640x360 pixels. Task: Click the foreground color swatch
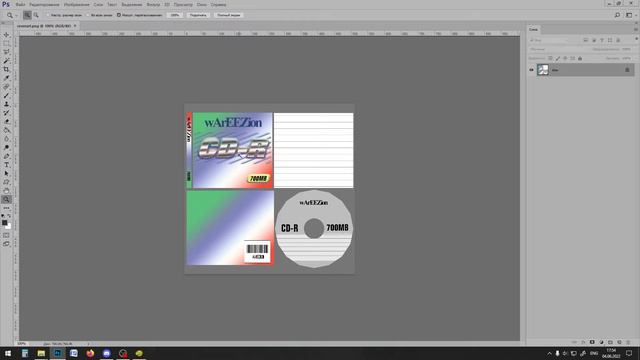point(4,222)
